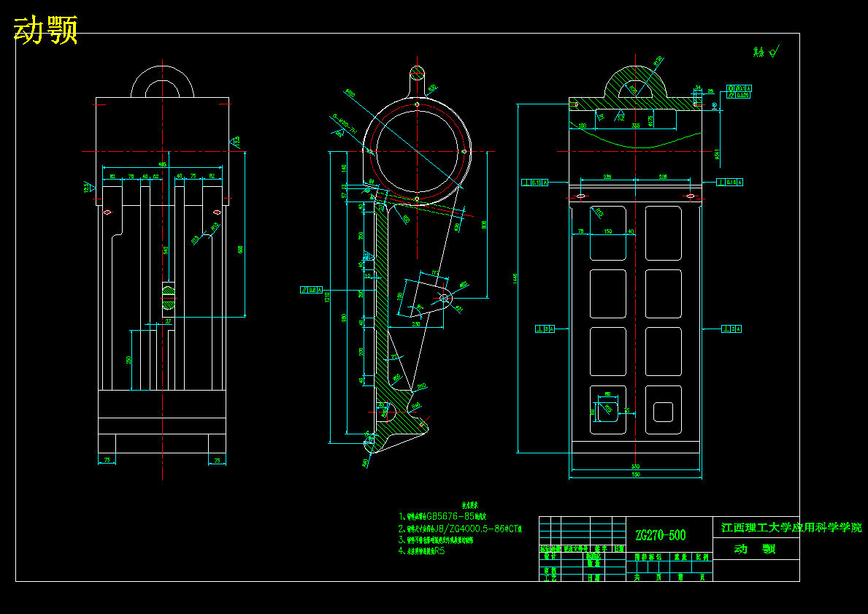The width and height of the screenshot is (868, 614).
Task: Click the 880 vertical dimension
Action: pyautogui.click(x=344, y=318)
